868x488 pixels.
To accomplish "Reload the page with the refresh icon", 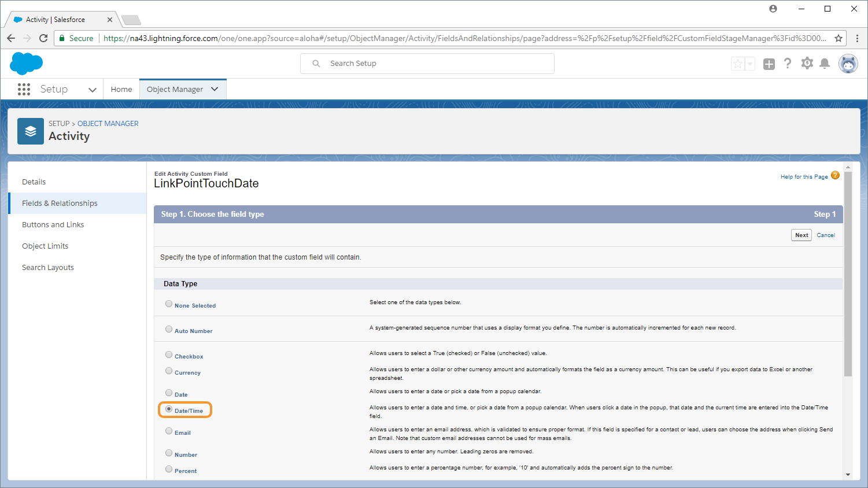I will pyautogui.click(x=43, y=38).
